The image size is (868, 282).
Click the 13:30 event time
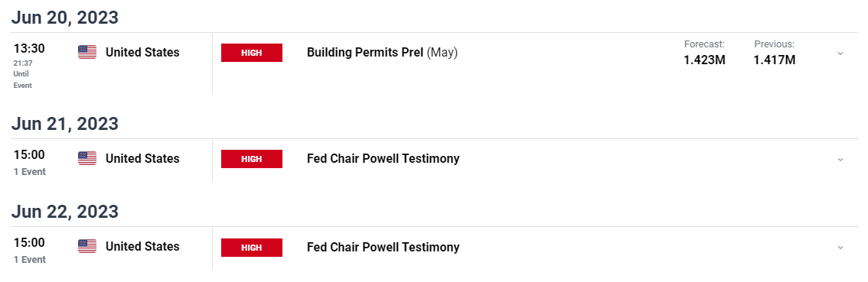click(29, 49)
